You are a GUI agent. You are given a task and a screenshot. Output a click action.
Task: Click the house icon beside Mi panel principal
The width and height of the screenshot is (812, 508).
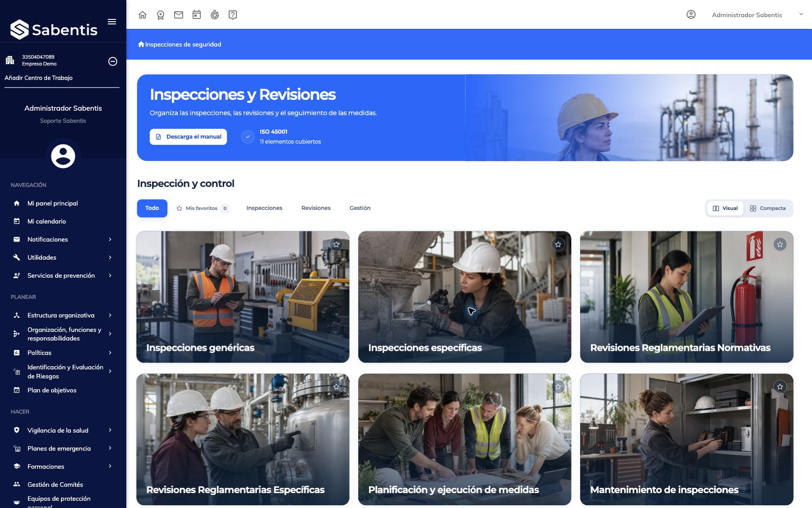pyautogui.click(x=17, y=203)
